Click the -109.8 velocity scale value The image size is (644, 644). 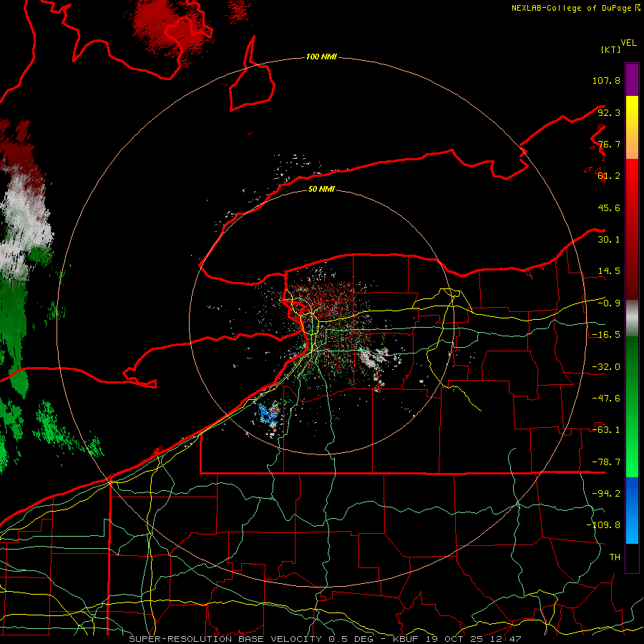(x=603, y=525)
